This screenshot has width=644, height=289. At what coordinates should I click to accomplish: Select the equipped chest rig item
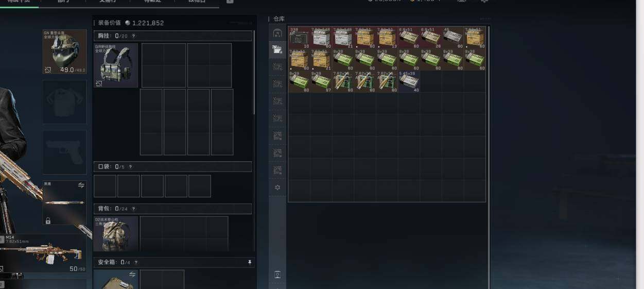pos(116,65)
